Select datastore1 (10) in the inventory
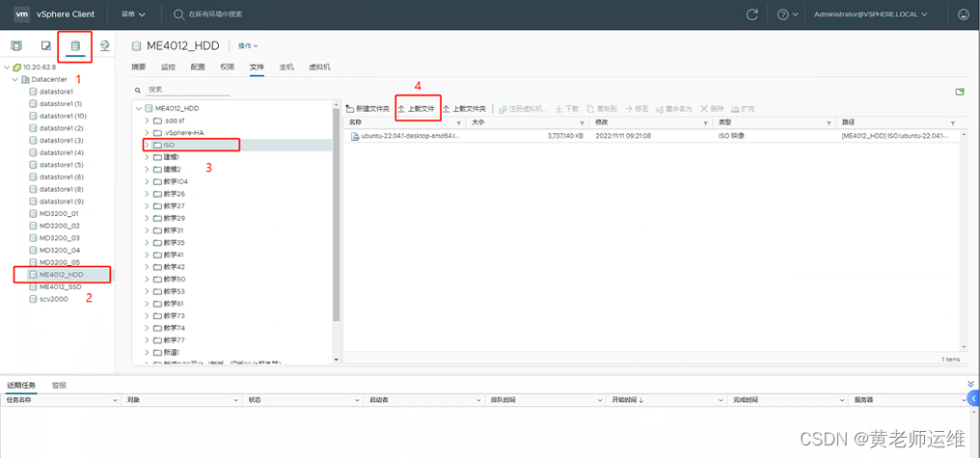The height and width of the screenshot is (458, 980). point(63,116)
